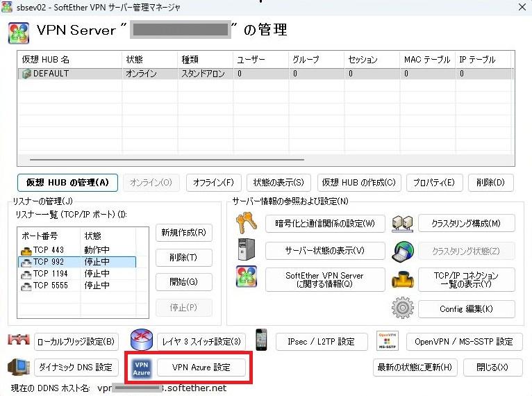The image size is (532, 396).
Task: Click the server tower icon
Action: click(247, 249)
